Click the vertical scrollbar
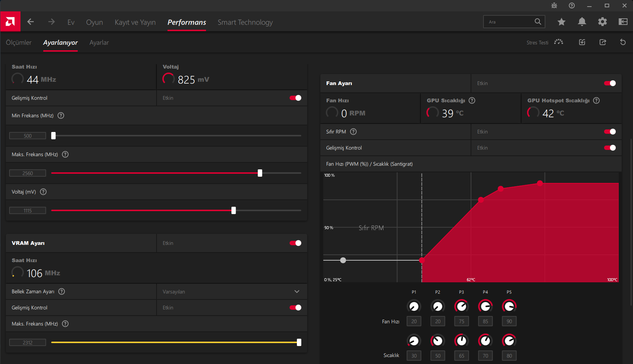The width and height of the screenshot is (633, 364). (x=631, y=222)
